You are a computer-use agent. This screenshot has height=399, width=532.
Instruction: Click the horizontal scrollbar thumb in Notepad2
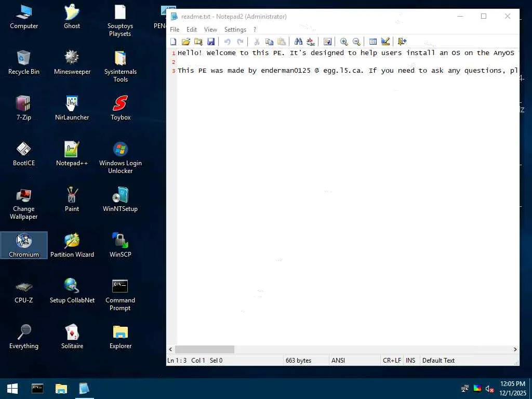tap(205, 349)
